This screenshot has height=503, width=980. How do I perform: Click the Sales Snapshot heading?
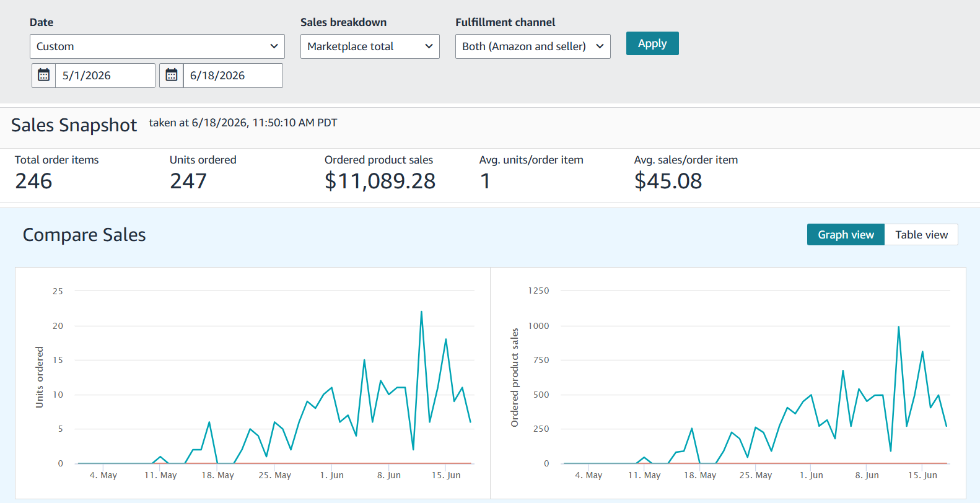pos(74,125)
